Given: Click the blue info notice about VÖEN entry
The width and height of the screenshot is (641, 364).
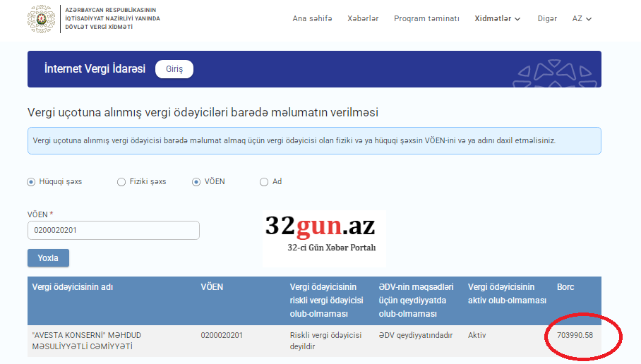Looking at the screenshot, I should [314, 140].
